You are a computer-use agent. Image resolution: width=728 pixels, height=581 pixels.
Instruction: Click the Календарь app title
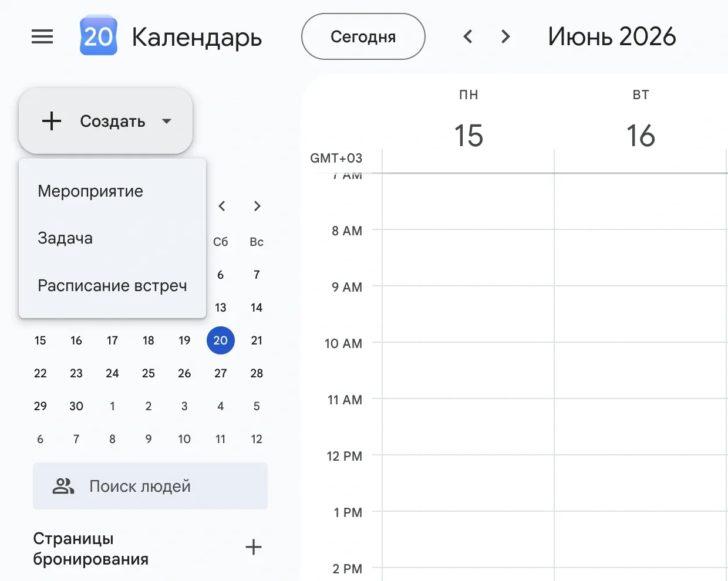tap(197, 38)
